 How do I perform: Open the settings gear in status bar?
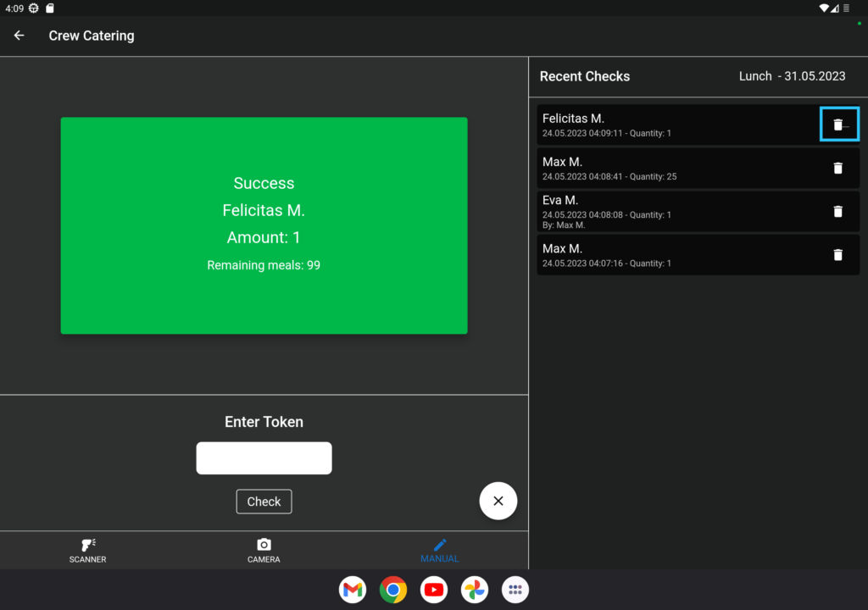[34, 8]
